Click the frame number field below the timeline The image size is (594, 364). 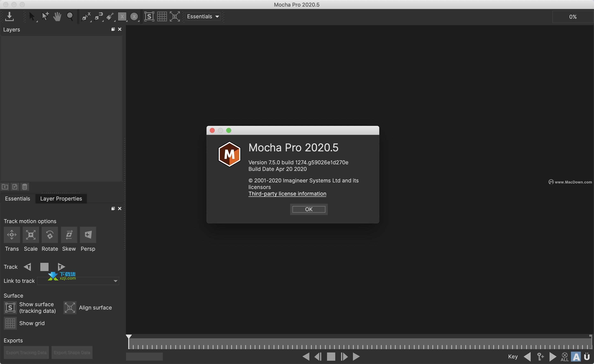point(144,357)
